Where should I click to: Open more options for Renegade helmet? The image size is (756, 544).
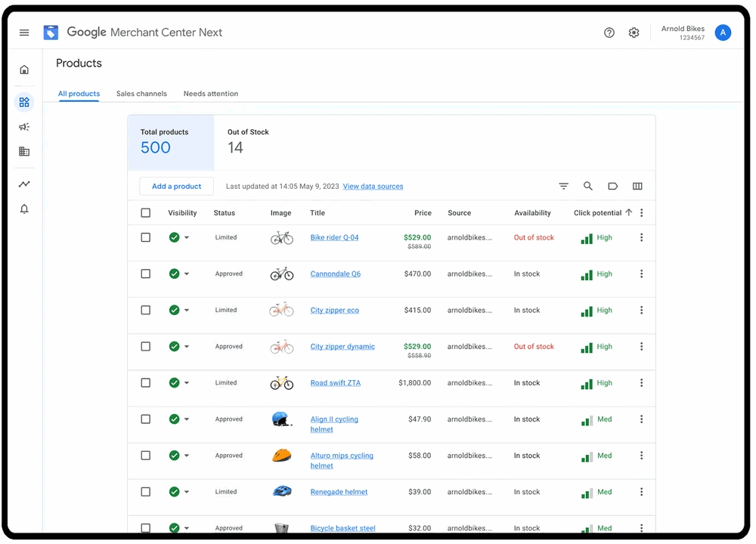(x=641, y=491)
